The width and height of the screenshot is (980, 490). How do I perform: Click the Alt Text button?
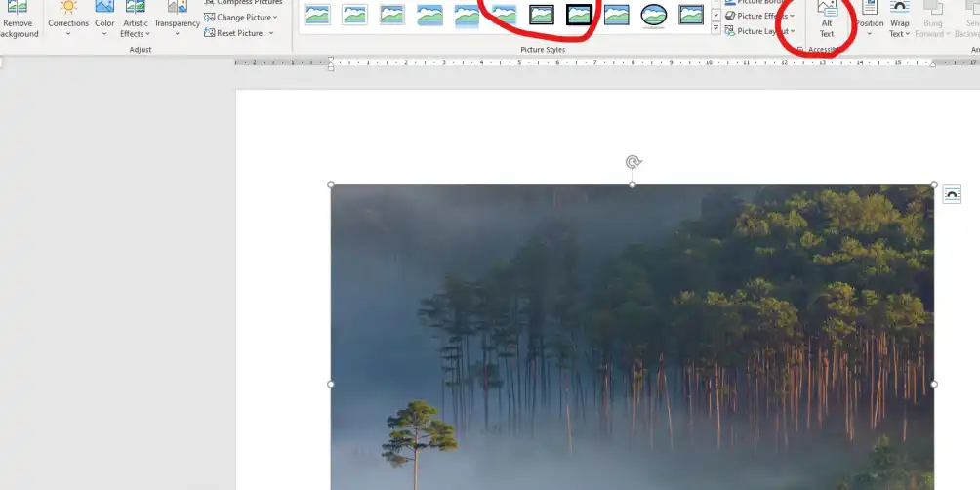[827, 20]
